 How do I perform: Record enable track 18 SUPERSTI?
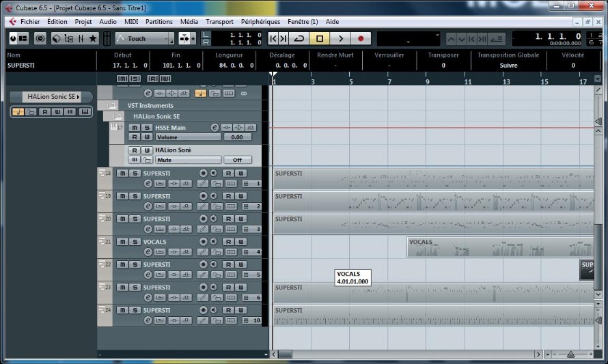(x=203, y=173)
